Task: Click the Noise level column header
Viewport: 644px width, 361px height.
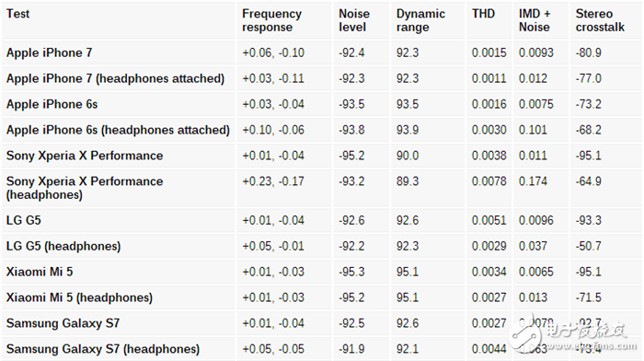Action: point(354,20)
